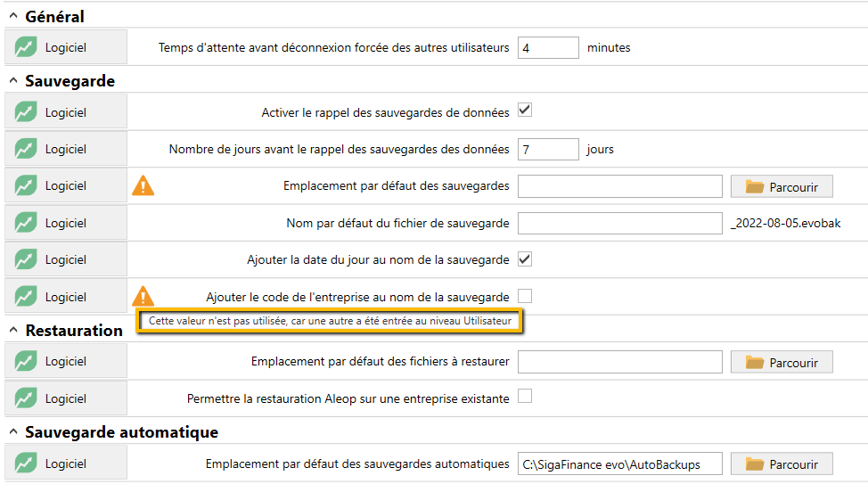Click Logiciel icon for Ajouter la date du jour

coord(26,259)
